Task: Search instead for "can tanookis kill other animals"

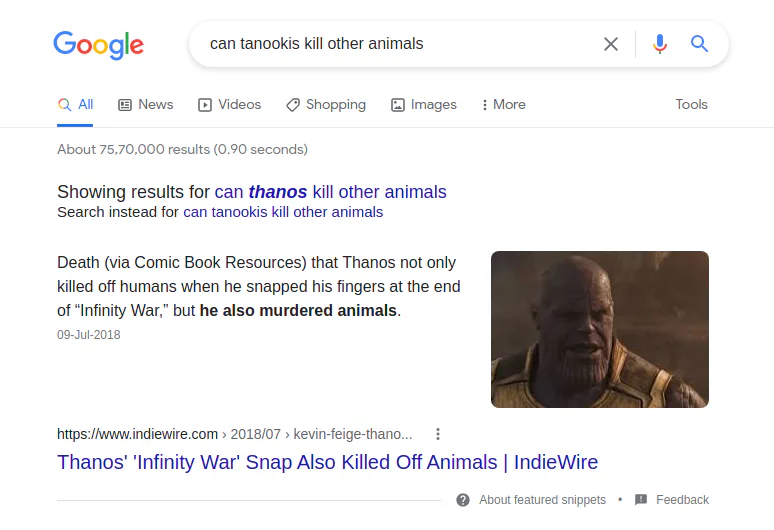Action: [x=283, y=212]
